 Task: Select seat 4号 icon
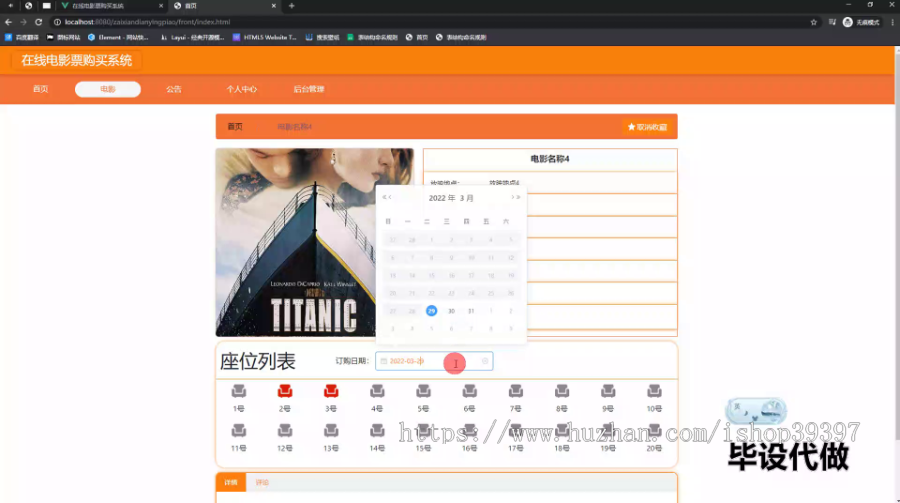click(377, 391)
